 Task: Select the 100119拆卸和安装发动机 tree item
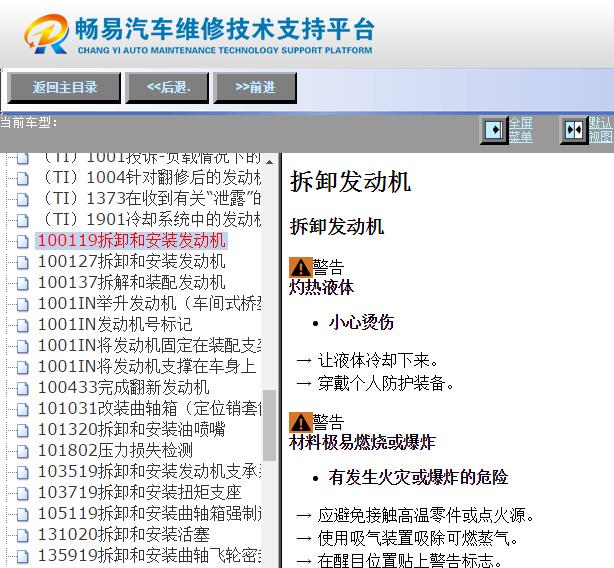click(132, 240)
